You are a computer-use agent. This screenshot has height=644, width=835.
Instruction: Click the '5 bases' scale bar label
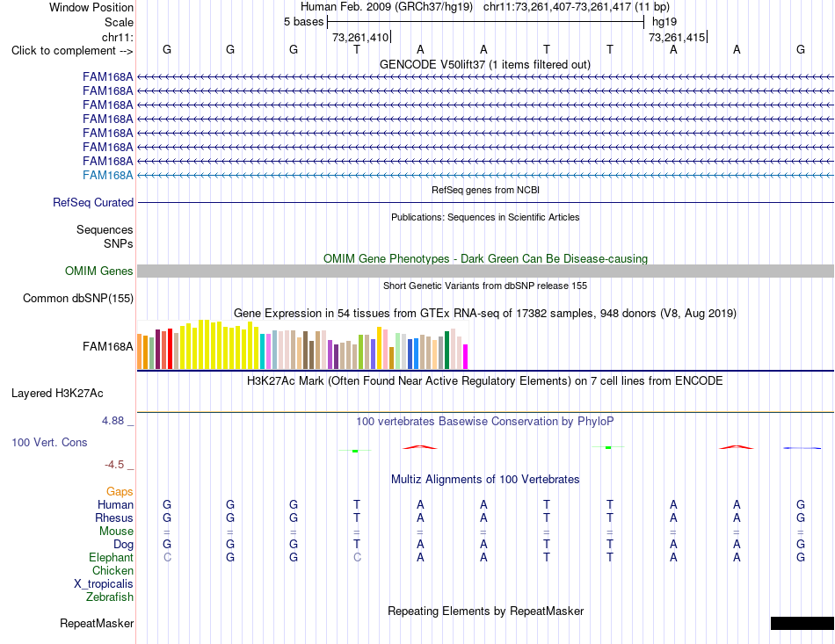tap(303, 22)
